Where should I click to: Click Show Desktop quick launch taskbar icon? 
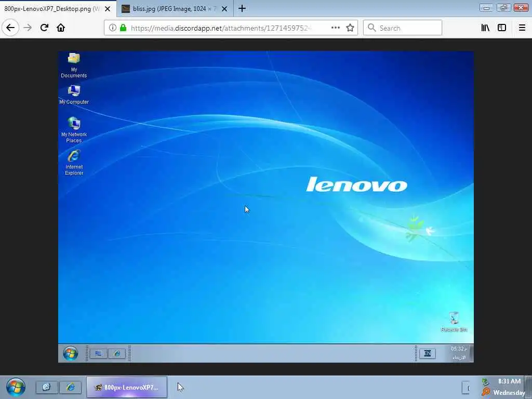point(46,387)
